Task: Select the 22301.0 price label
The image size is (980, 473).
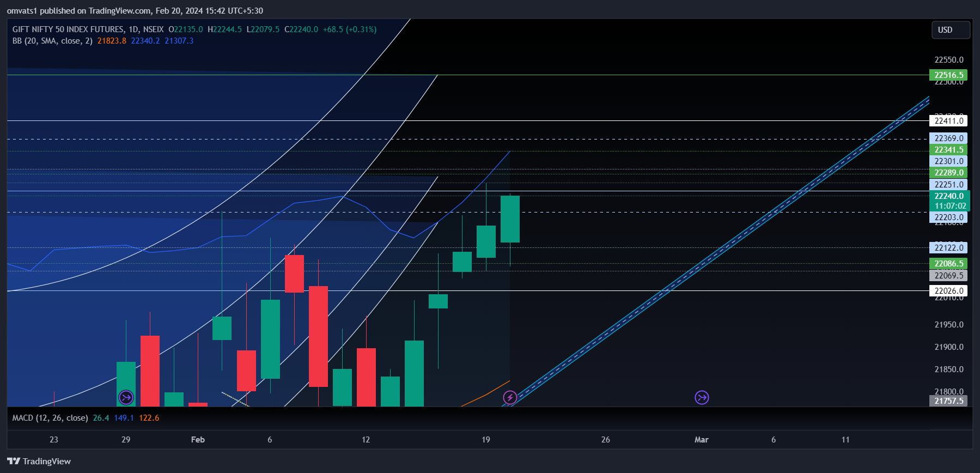Action: point(948,161)
